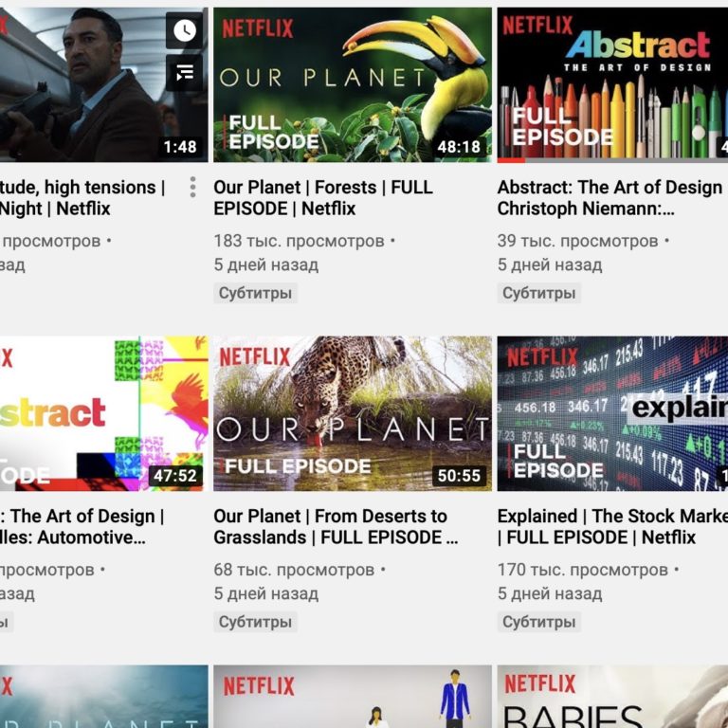
Task: Click Субтитры badge under Deserts to Grasslands
Action: [x=255, y=622]
